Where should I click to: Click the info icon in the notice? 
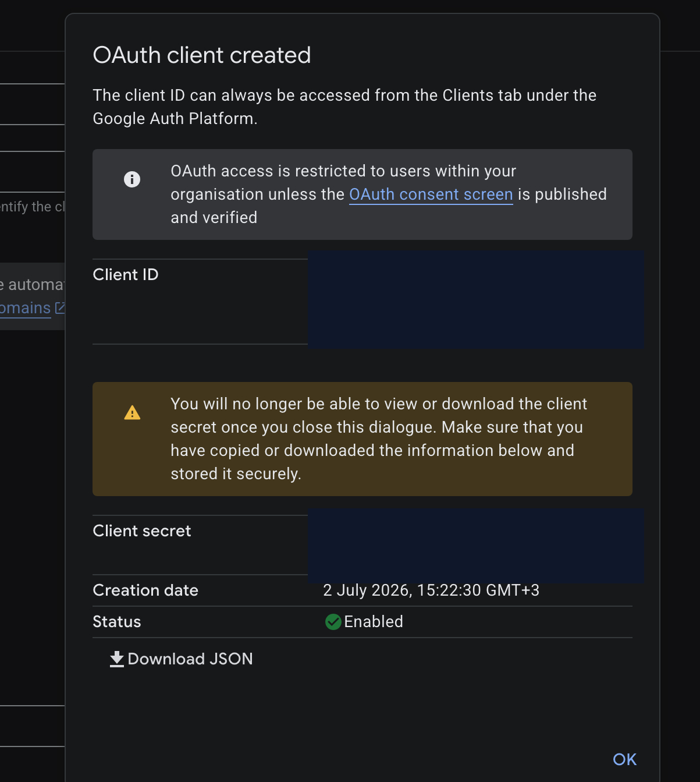(x=132, y=179)
